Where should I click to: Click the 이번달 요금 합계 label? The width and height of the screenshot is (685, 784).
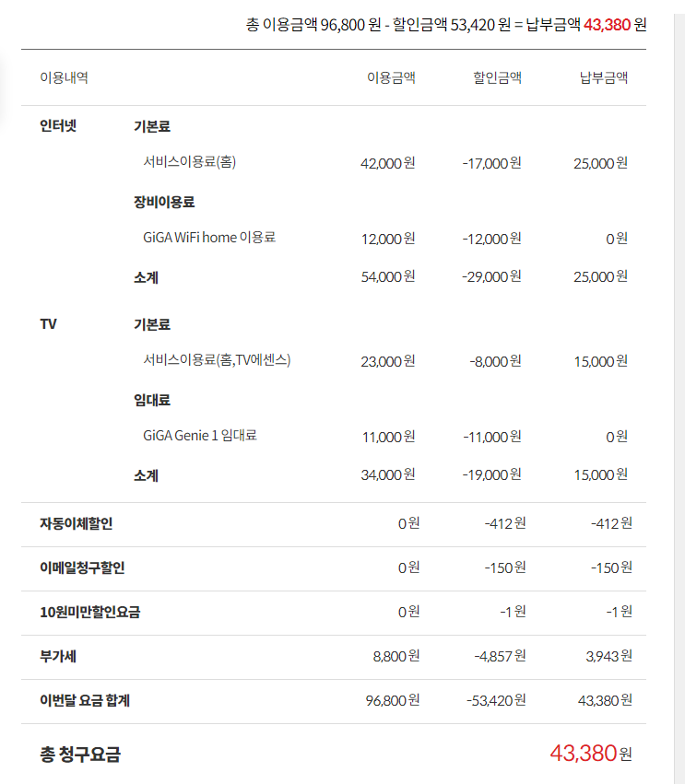(85, 700)
